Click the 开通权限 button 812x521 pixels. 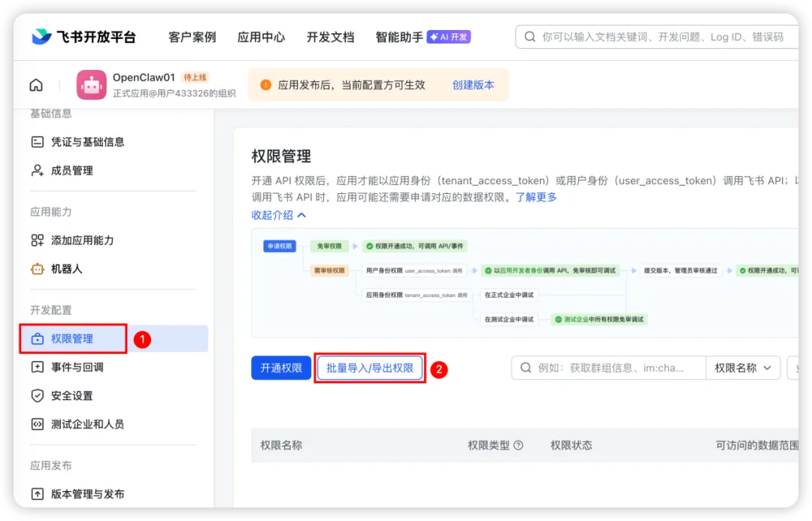(x=280, y=368)
